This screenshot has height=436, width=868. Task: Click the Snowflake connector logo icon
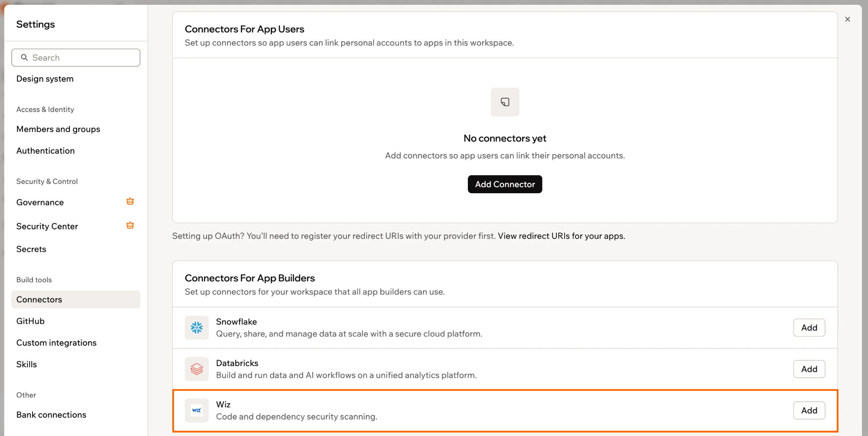pos(197,327)
